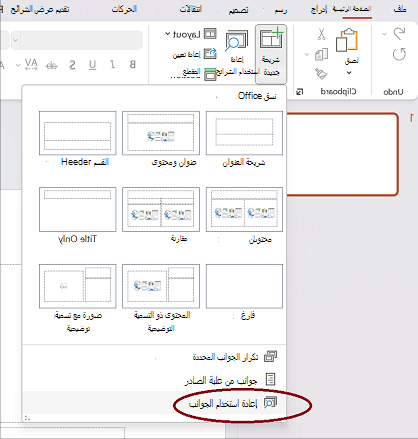Choose the المحتوى ذو التسمية التوضيحية layout

pos(161,286)
